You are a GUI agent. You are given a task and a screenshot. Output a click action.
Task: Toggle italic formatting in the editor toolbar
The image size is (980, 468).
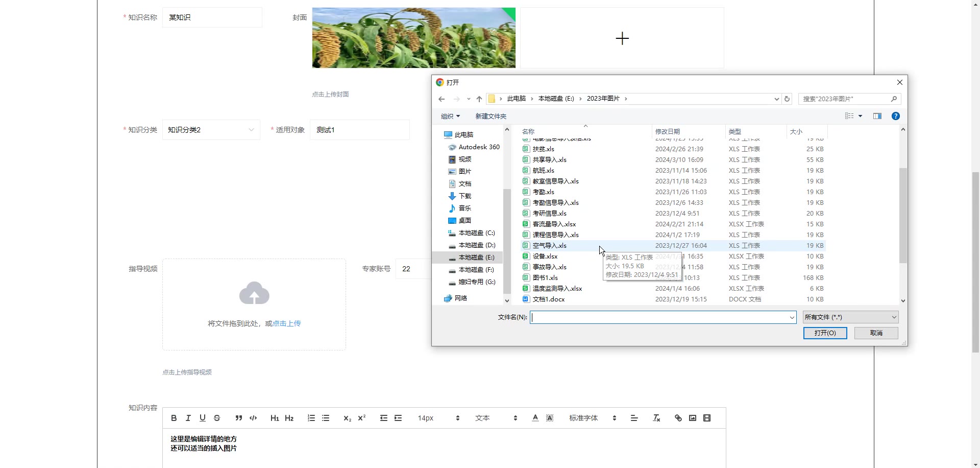188,418
